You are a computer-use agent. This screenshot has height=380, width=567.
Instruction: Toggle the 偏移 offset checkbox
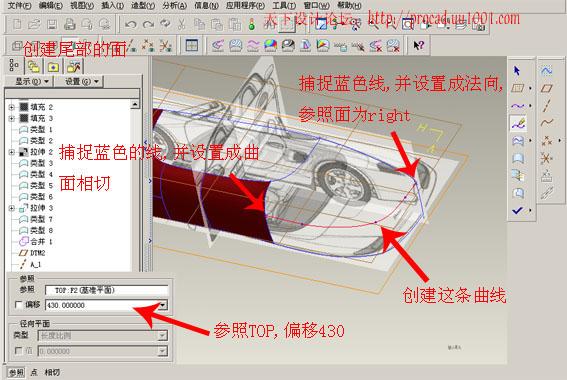[18, 305]
